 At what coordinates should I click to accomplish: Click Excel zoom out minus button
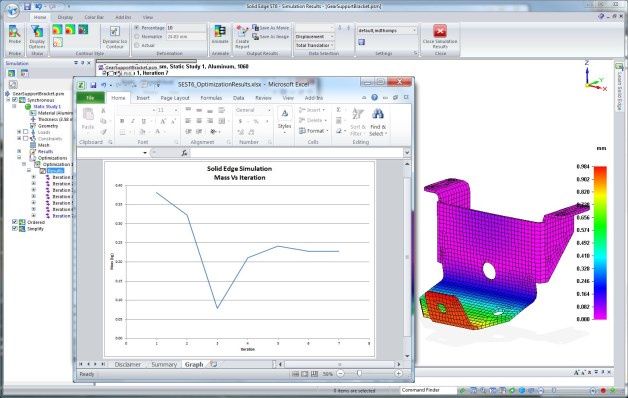(x=340, y=374)
